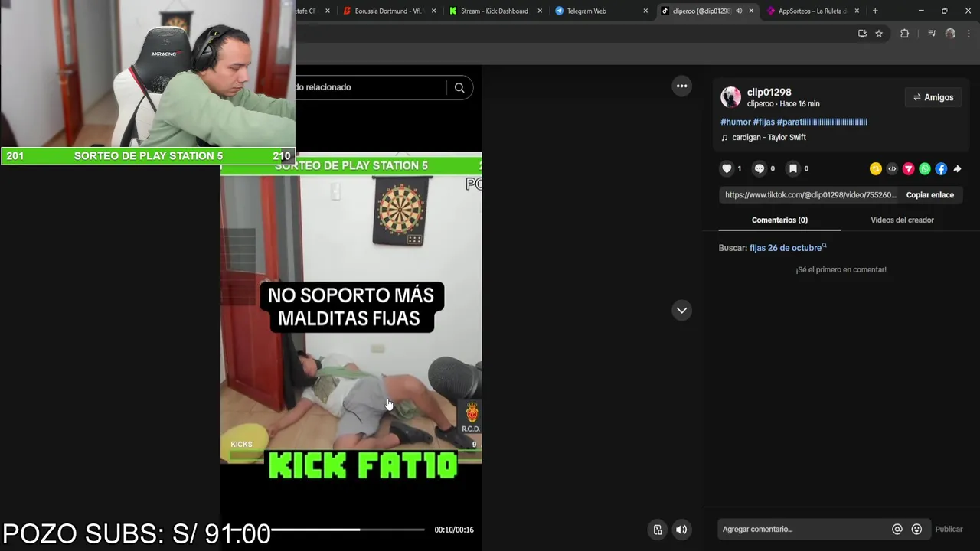Image resolution: width=980 pixels, height=551 pixels.
Task: Repost the video with the yellow repost icon
Action: pyautogui.click(x=876, y=169)
